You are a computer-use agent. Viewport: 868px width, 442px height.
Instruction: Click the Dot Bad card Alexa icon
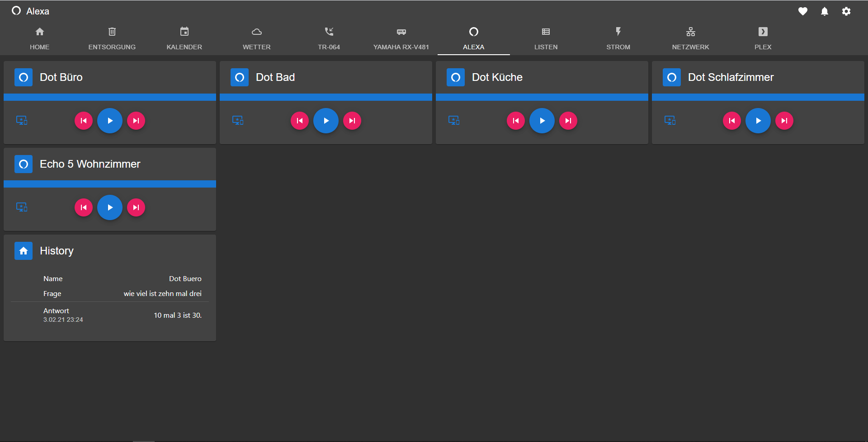pyautogui.click(x=240, y=77)
